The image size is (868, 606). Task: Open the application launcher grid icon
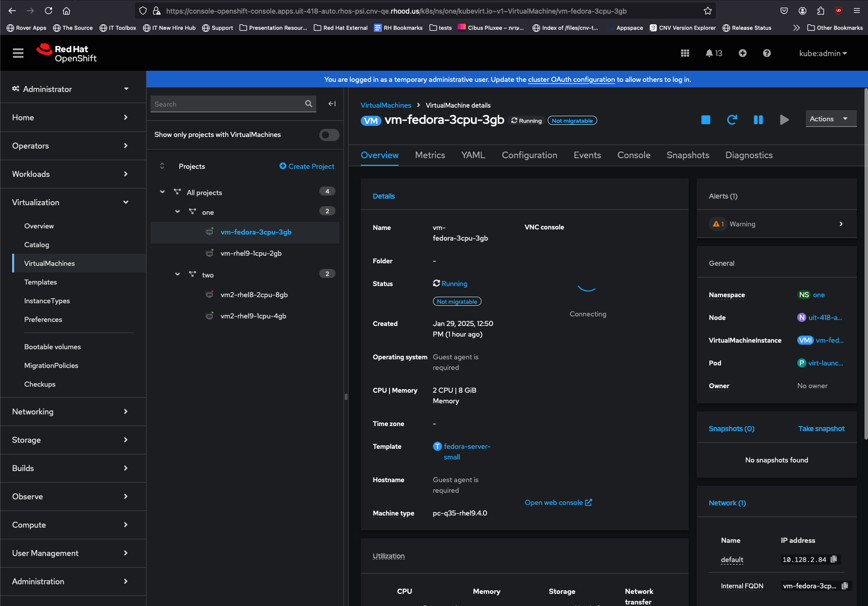coord(685,53)
